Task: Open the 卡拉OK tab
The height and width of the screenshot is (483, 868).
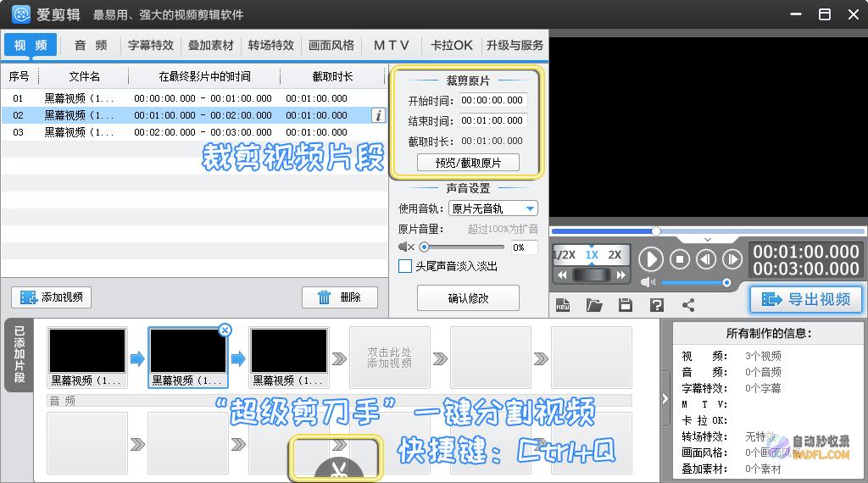Action: point(451,46)
